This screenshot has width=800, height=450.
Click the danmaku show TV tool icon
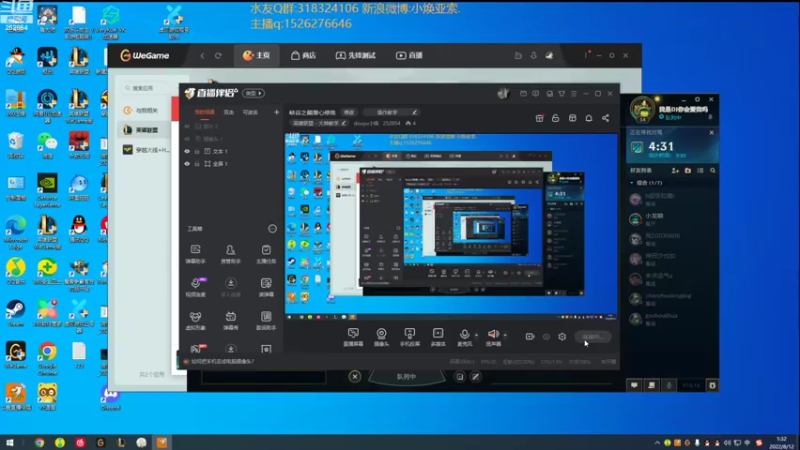click(x=231, y=317)
